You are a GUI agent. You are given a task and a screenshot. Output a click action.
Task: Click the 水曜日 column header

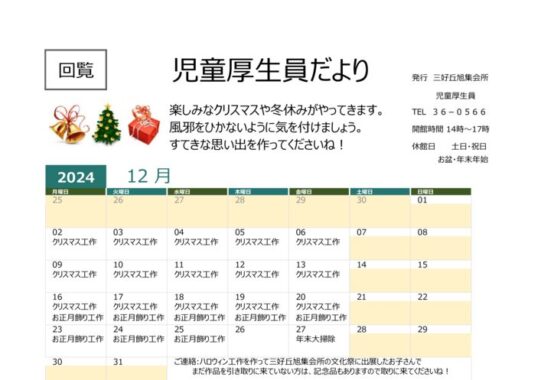pyautogui.click(x=197, y=192)
